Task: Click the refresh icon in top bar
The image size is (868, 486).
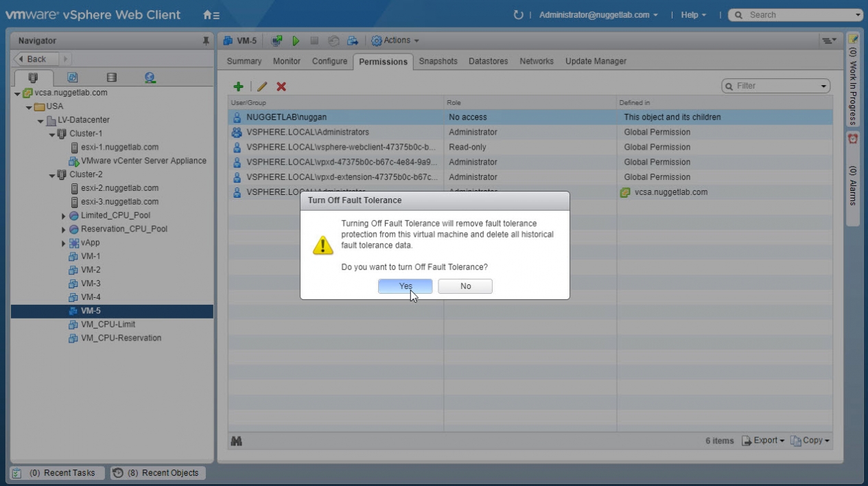Action: click(518, 15)
